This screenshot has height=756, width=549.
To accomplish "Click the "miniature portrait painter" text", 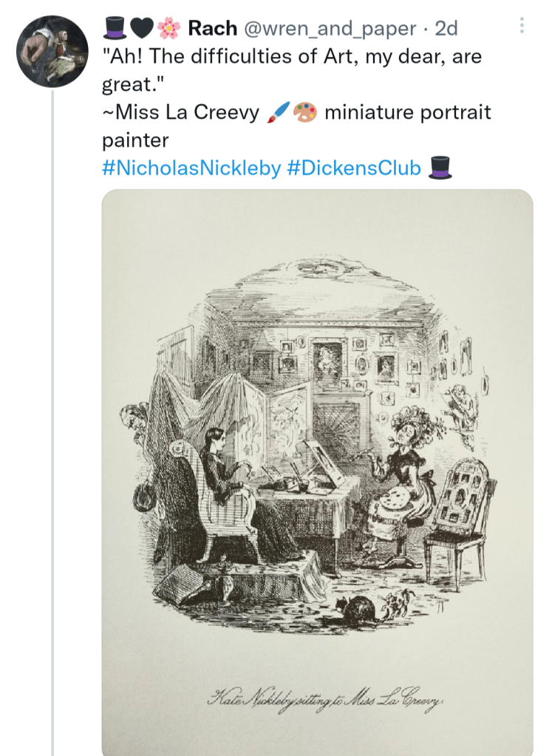I will [x=408, y=113].
